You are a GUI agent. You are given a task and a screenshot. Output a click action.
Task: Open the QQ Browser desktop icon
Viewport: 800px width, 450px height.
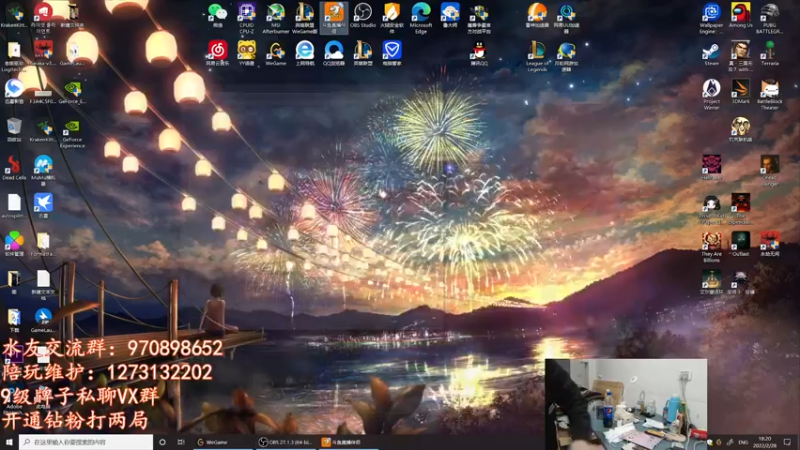(334, 54)
